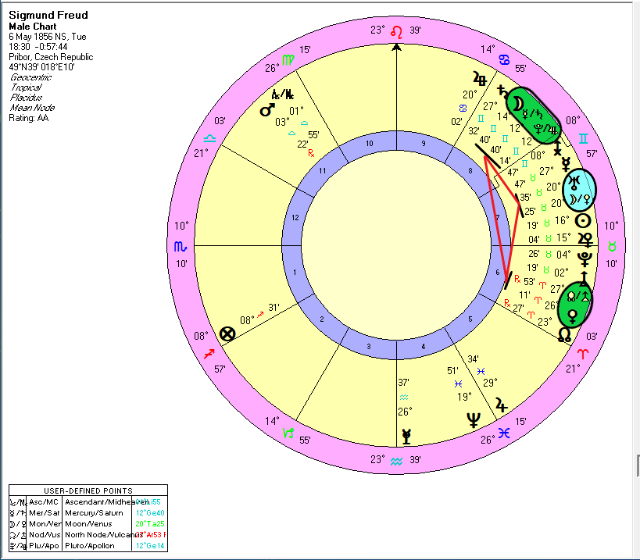This screenshot has height=560, width=640.
Task: Select house number 5 in the blue ring
Action: (x=470, y=319)
